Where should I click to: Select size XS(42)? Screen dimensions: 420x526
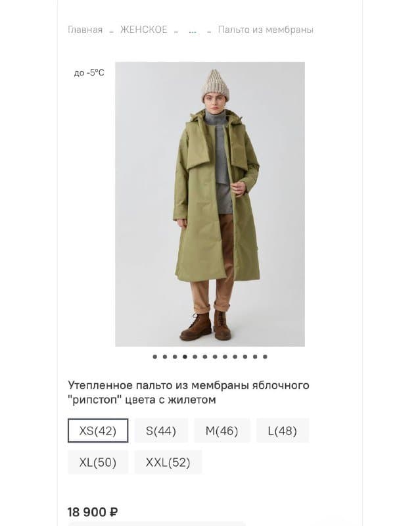tap(98, 431)
